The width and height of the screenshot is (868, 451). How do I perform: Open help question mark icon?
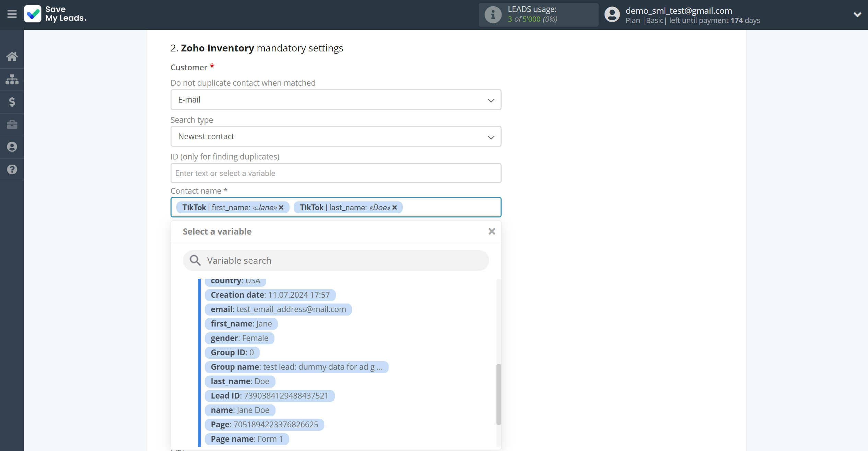pos(12,169)
